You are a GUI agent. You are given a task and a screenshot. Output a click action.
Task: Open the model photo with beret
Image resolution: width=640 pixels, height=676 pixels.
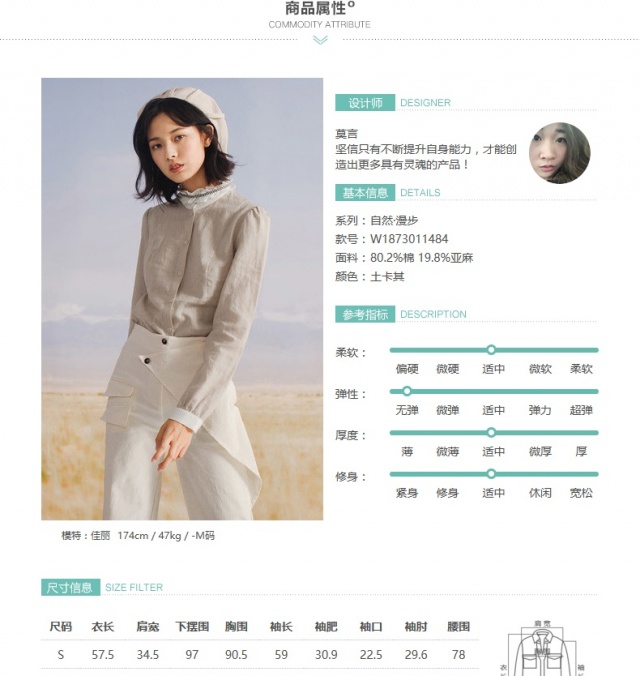182,299
